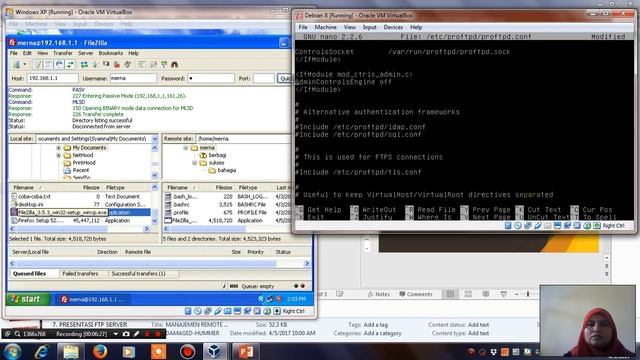Open filename filters dialog icon
Screen dimensions: 640x360
142,64
